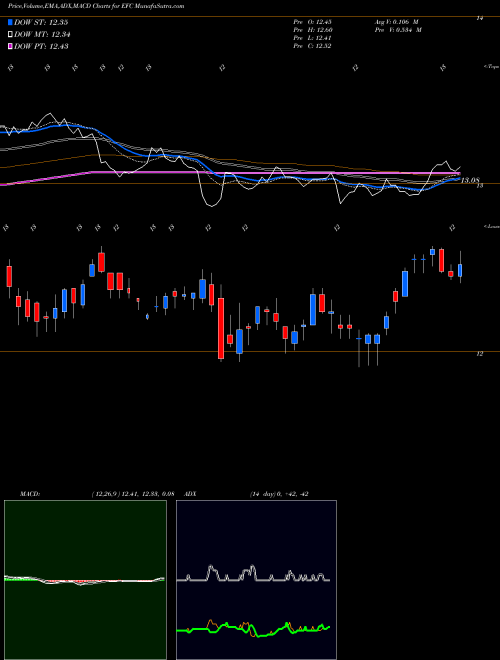Click the MACD indicator panel

point(85,580)
